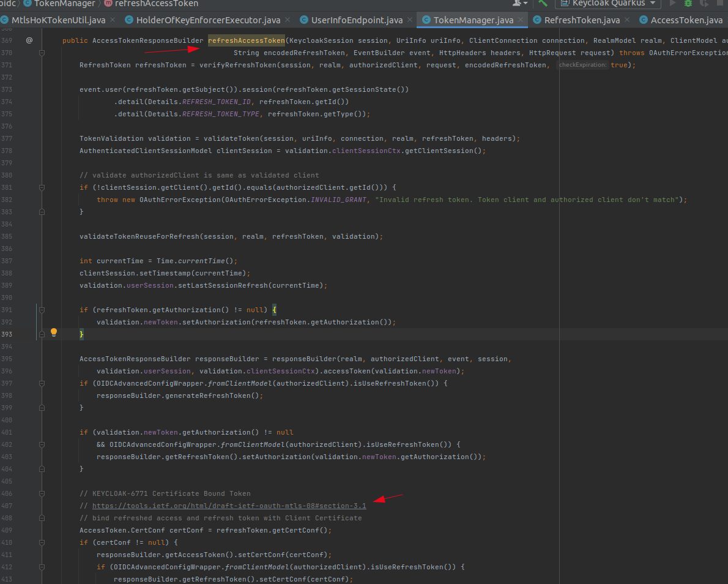This screenshot has height=584, width=728.
Task: Close the TokenManager.java tab
Action: tap(521, 20)
